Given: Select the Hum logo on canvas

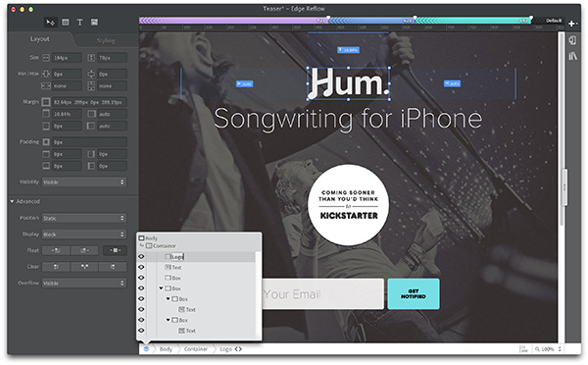Looking at the screenshot, I should tap(348, 83).
